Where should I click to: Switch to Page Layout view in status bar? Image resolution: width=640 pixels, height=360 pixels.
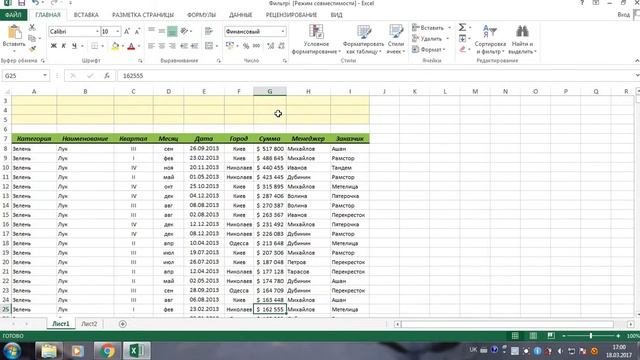pos(533,336)
